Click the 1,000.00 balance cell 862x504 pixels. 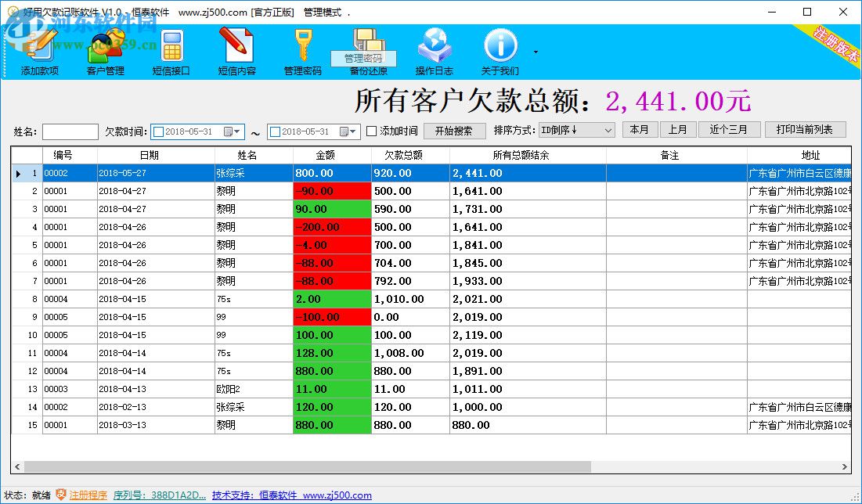[528, 407]
